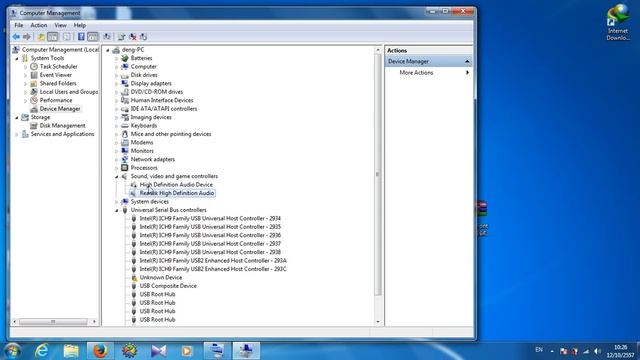Viewport: 640px width, 360px height.
Task: Select Event Viewer in console tree
Action: (x=56, y=75)
